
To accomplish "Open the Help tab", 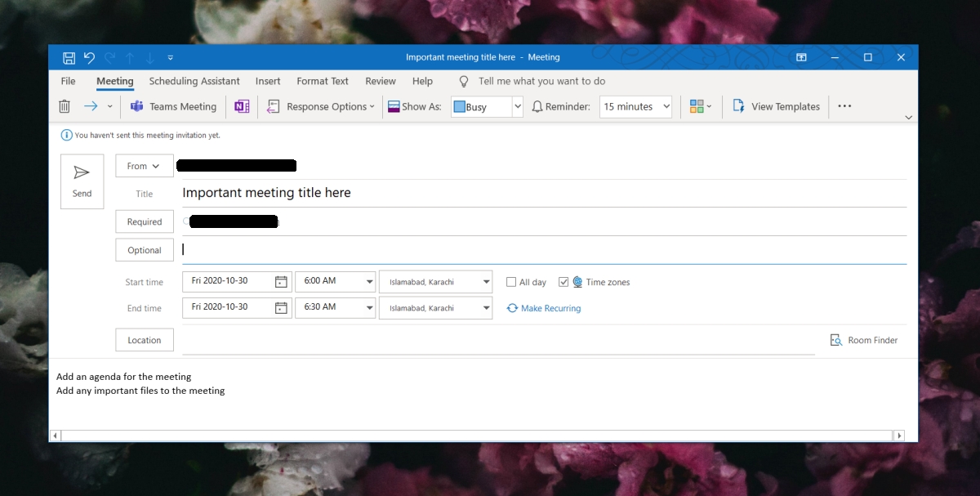I will pyautogui.click(x=422, y=81).
